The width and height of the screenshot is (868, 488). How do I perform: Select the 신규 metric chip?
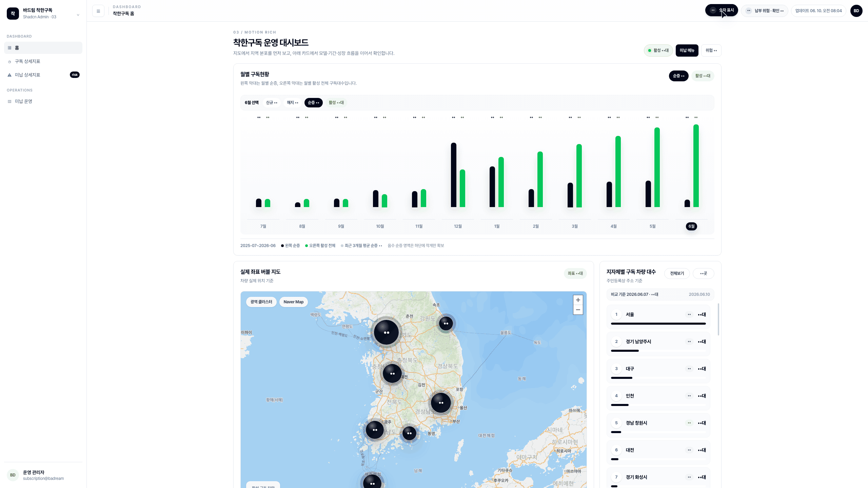tap(272, 103)
